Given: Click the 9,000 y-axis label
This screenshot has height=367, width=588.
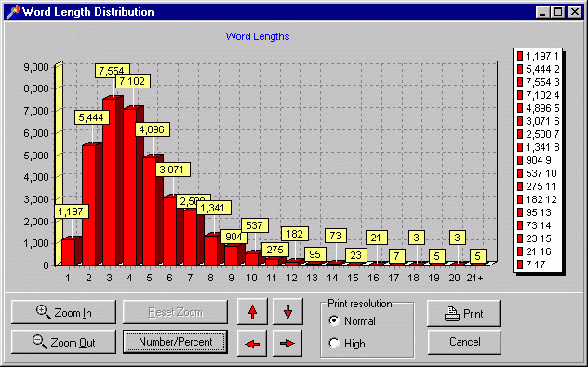Looking at the screenshot, I should pyautogui.click(x=36, y=67).
